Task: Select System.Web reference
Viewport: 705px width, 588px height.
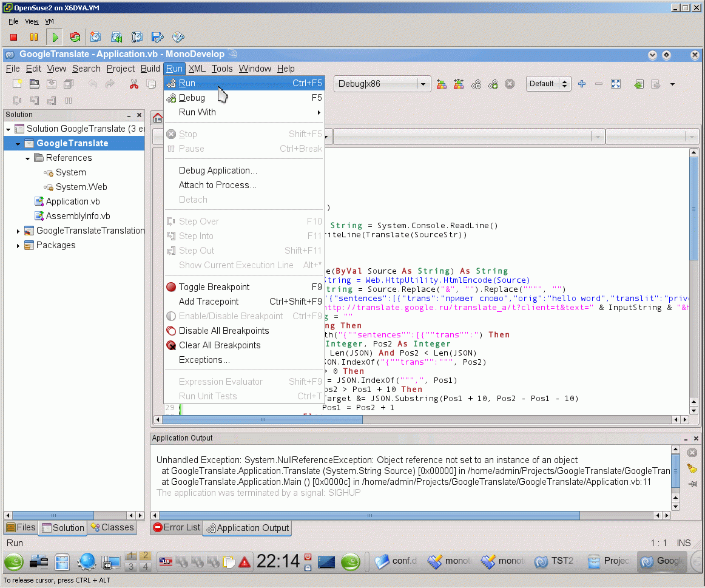Action: pos(81,187)
